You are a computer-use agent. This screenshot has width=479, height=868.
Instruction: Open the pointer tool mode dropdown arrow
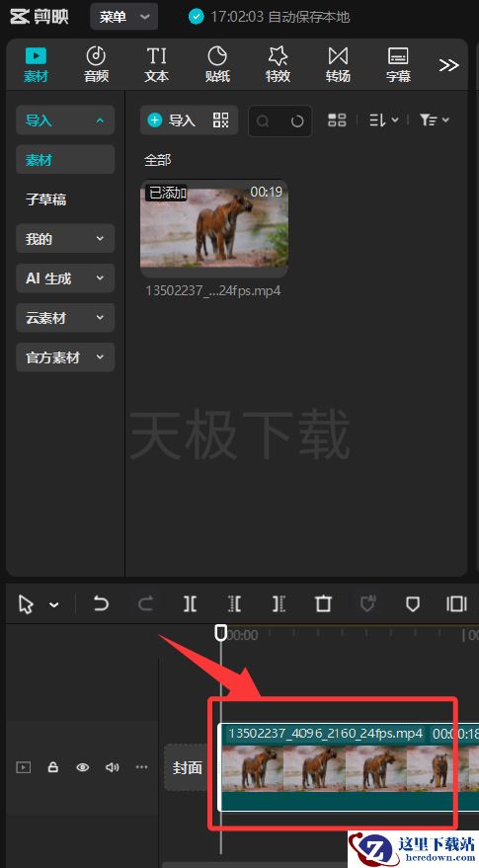[x=54, y=604]
